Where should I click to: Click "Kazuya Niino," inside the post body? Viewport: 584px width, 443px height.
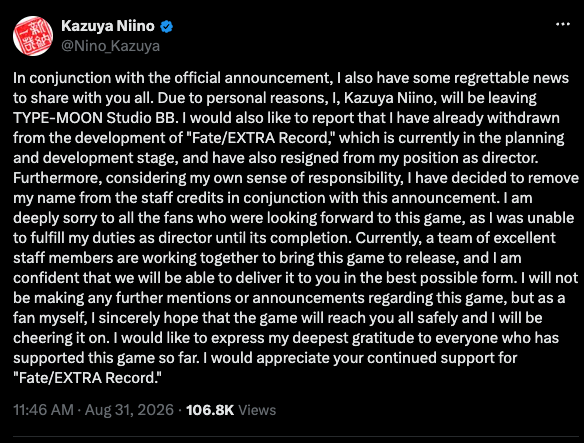click(x=390, y=98)
